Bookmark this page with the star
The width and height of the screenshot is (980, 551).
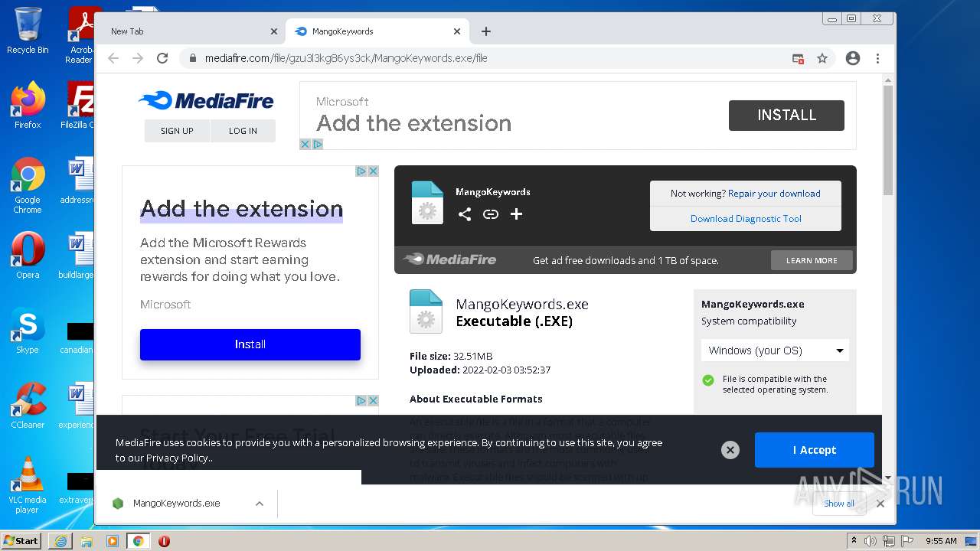click(822, 58)
